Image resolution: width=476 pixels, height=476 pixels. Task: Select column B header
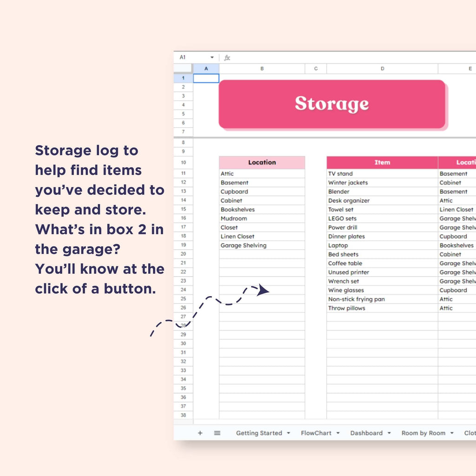[262, 69]
